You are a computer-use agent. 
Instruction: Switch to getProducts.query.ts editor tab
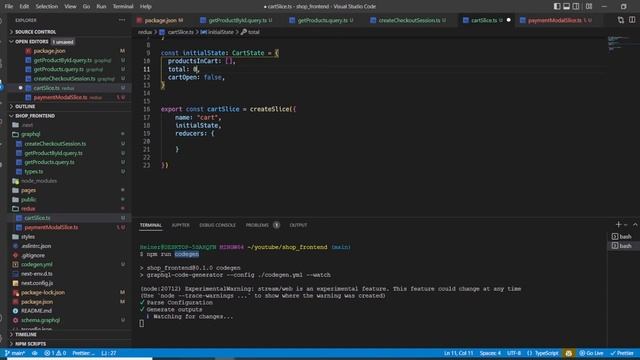click(322, 20)
